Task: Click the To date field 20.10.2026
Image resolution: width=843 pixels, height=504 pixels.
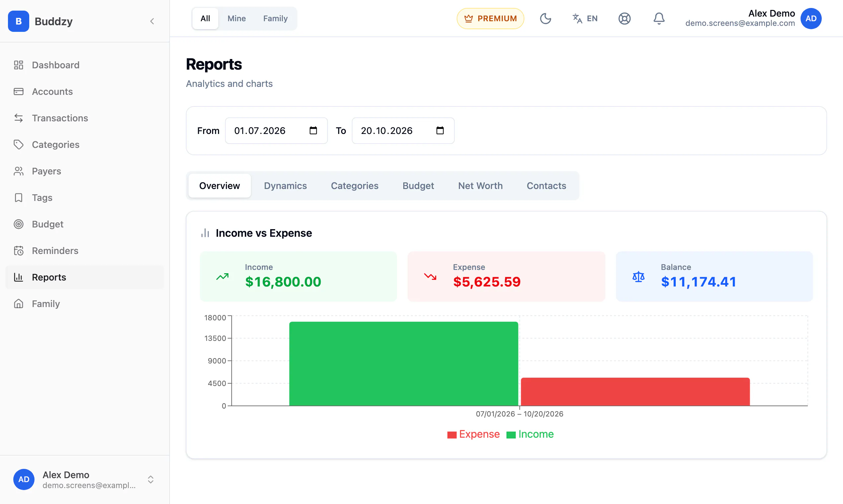Action: [x=403, y=130]
